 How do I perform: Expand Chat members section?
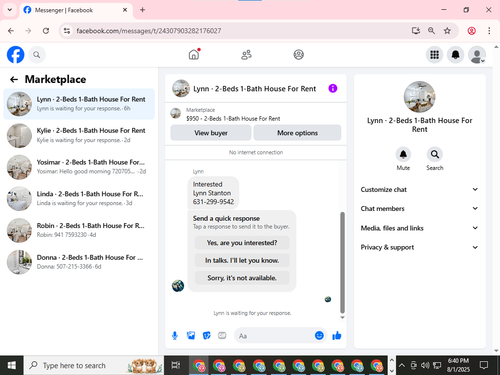419,208
